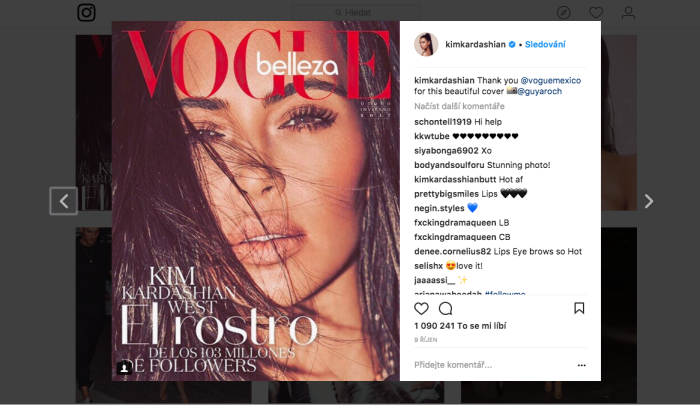The height and width of the screenshot is (405, 700).
Task: Toggle the Sledování following status
Action: pos(545,44)
